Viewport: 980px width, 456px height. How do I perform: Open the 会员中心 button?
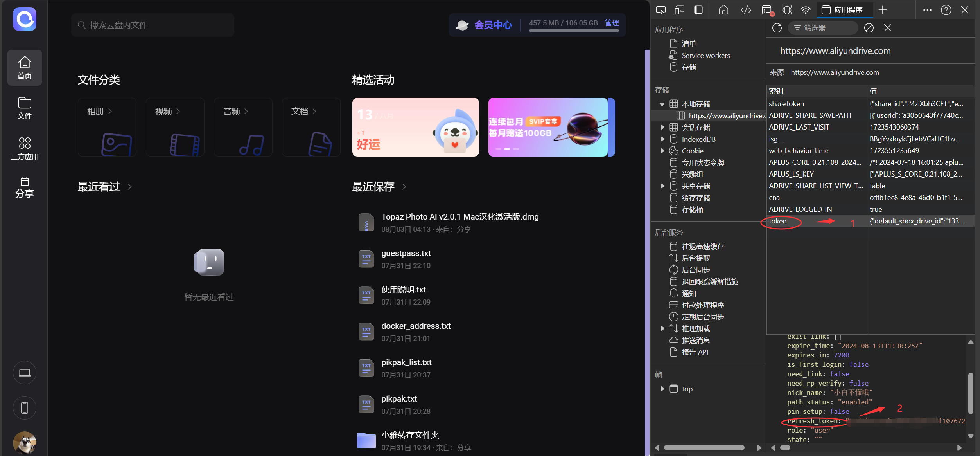(x=492, y=25)
